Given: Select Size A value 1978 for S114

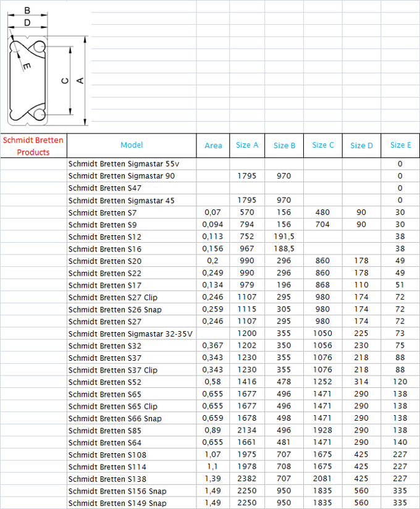Looking at the screenshot, I should pos(247,466).
